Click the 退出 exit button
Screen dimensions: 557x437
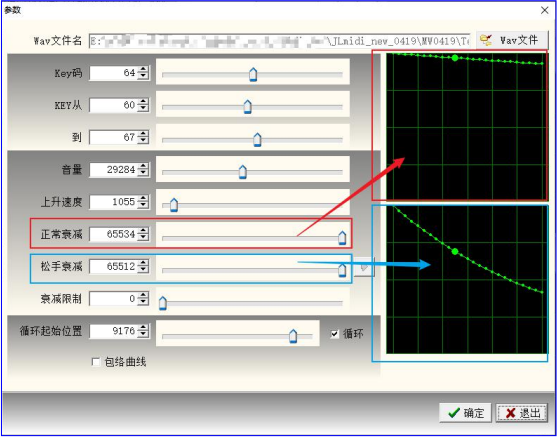tap(522, 413)
